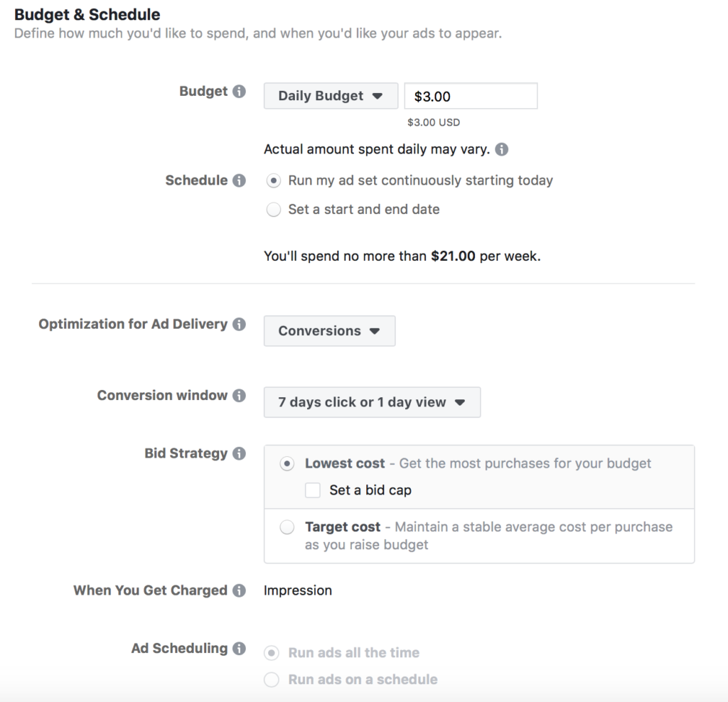Select 'Run my ad set continuously starting today'
Viewport: 728px width, 702px height.
tap(273, 180)
